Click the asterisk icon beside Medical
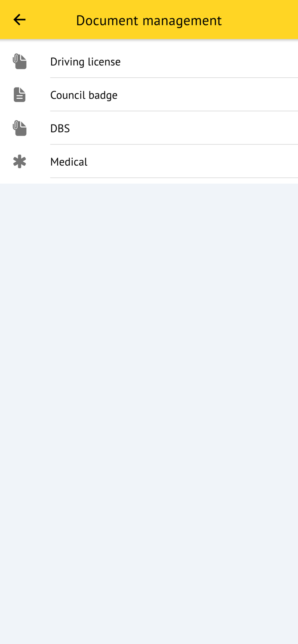 19,162
